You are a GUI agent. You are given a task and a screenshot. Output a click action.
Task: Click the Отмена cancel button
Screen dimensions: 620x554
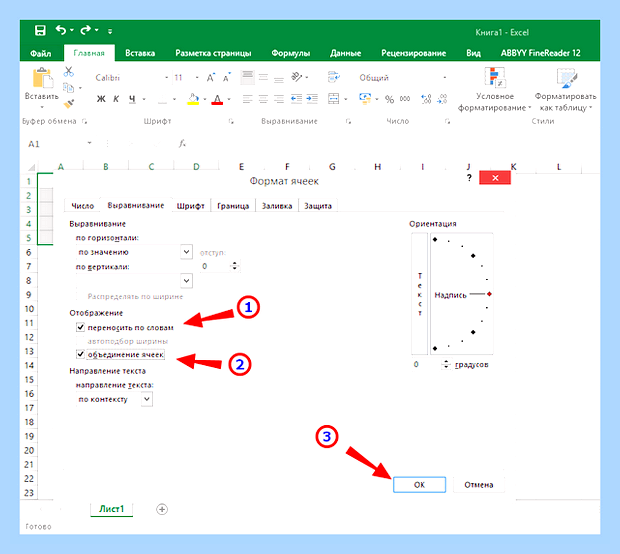(478, 484)
